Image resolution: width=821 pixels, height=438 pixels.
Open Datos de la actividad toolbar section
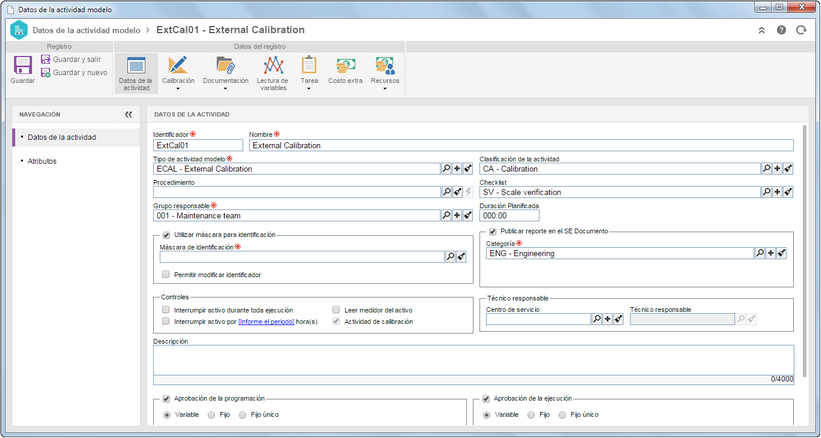[136, 74]
